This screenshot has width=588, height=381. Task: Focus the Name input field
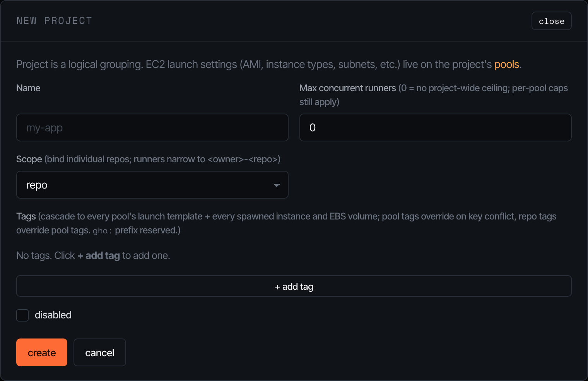(x=152, y=128)
